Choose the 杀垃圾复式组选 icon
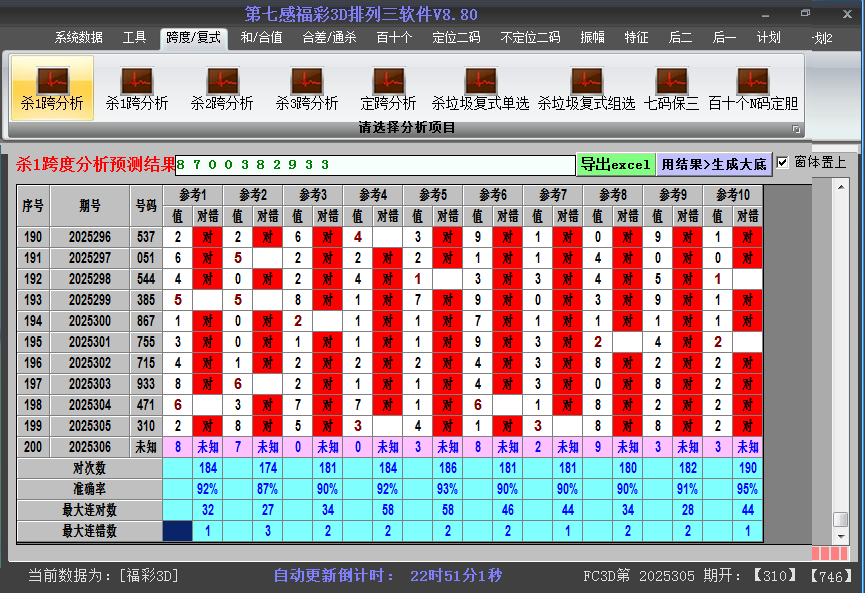This screenshot has width=865, height=593. pyautogui.click(x=586, y=87)
